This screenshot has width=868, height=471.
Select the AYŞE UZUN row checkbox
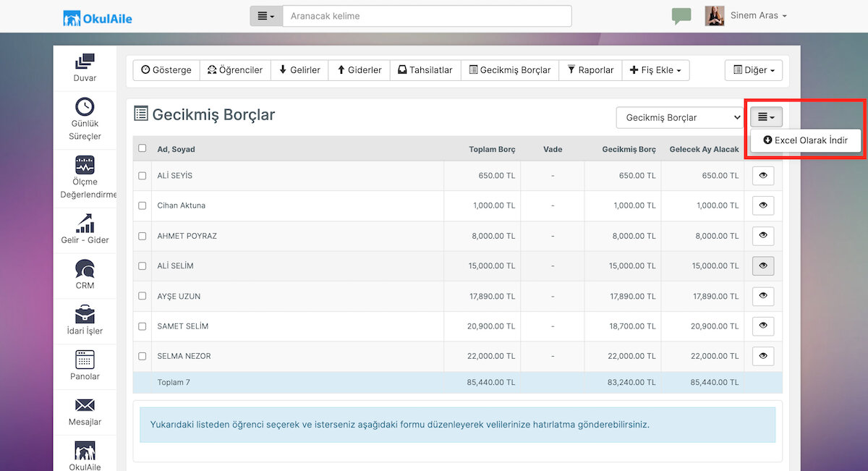[142, 297]
